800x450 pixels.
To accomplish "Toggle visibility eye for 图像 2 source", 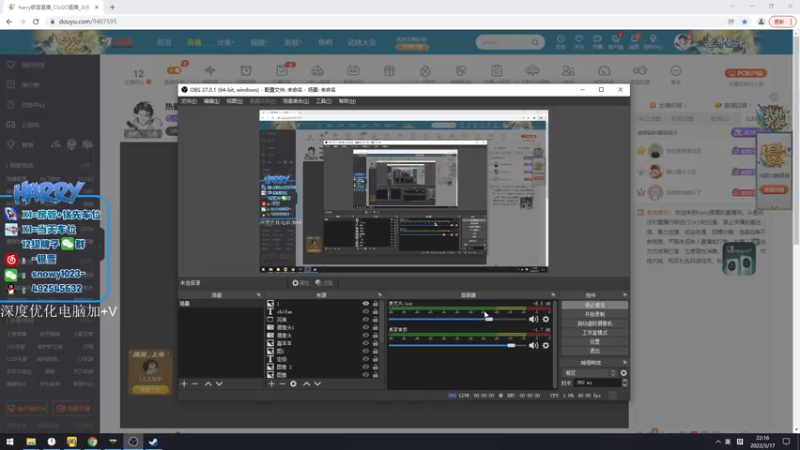I will (365, 367).
